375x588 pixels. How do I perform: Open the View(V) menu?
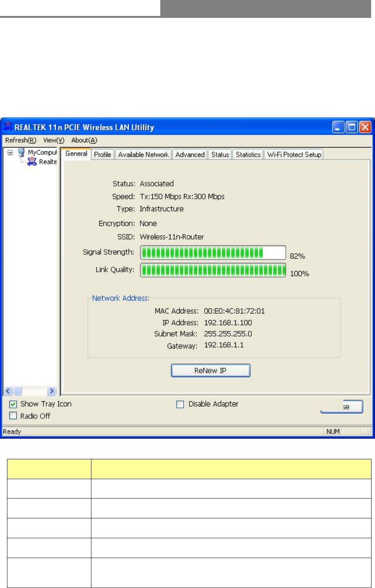click(54, 140)
